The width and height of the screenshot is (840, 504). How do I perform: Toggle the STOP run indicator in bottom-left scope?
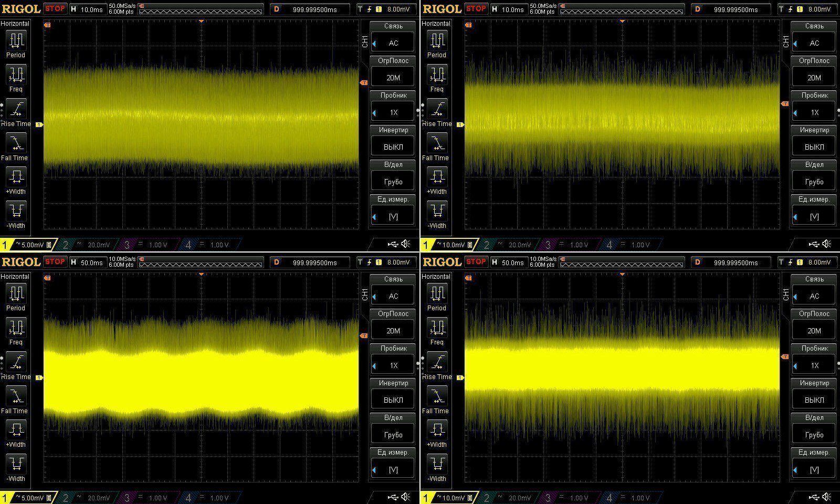[x=55, y=261]
